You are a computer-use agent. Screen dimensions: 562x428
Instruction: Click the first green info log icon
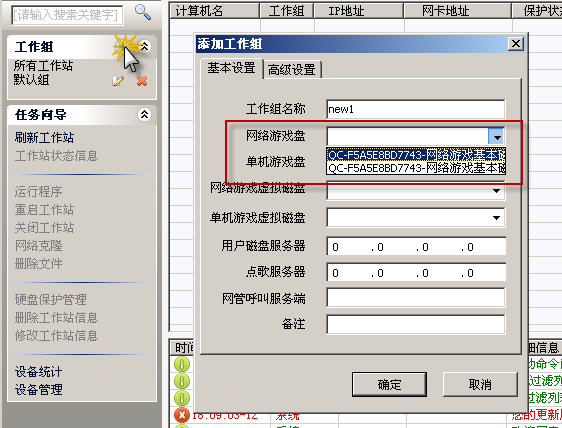tap(182, 364)
